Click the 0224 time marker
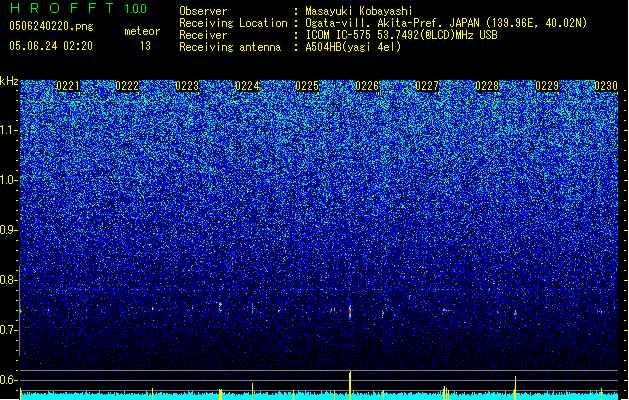This screenshot has width=629, height=400. click(247, 86)
